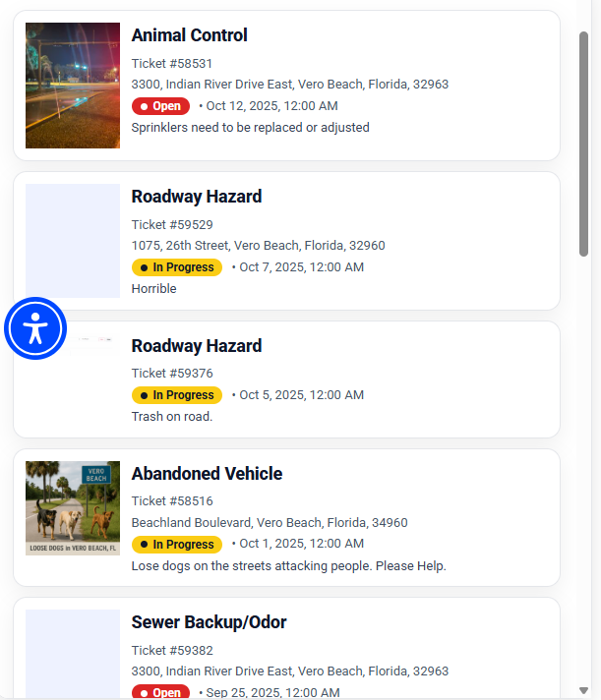Click the Animal Control ticket title

pyautogui.click(x=189, y=35)
